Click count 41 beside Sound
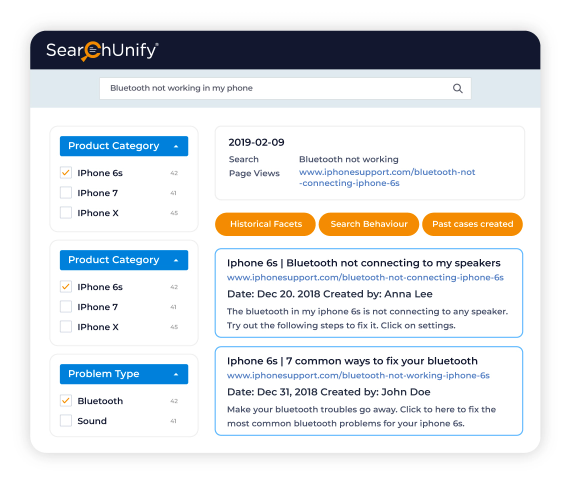The width and height of the screenshot is (570, 482). tap(173, 421)
